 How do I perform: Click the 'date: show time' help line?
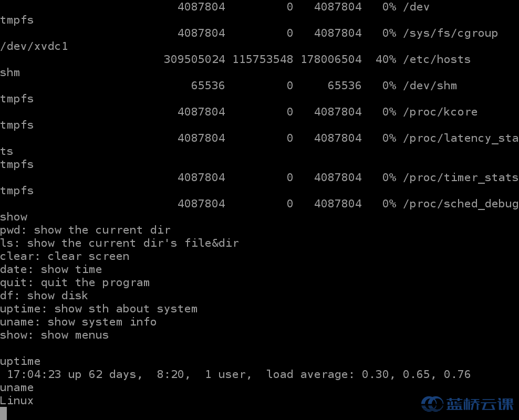(x=51, y=269)
